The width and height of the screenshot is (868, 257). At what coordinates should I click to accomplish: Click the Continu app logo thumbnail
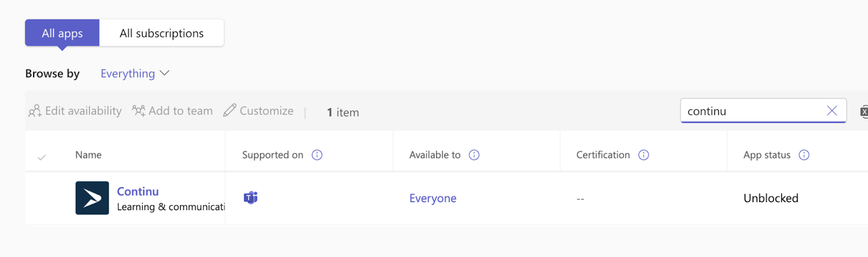point(92,198)
